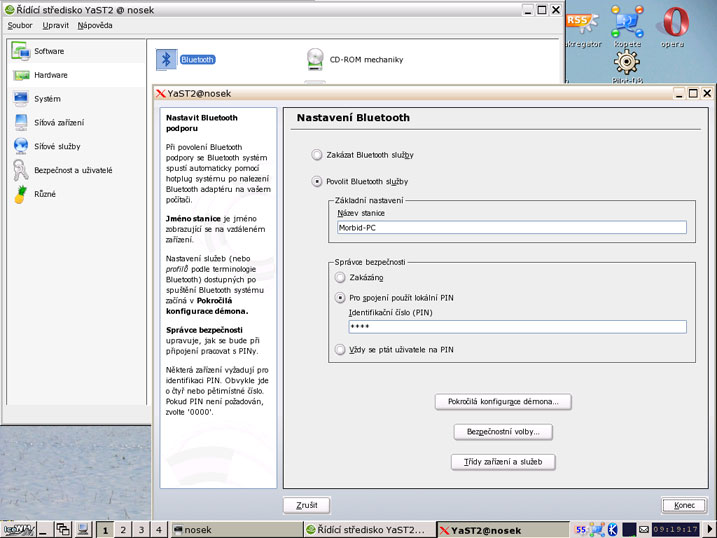717x538 pixels.
Task: Click the network status tray icon
Action: pyautogui.click(x=597, y=530)
